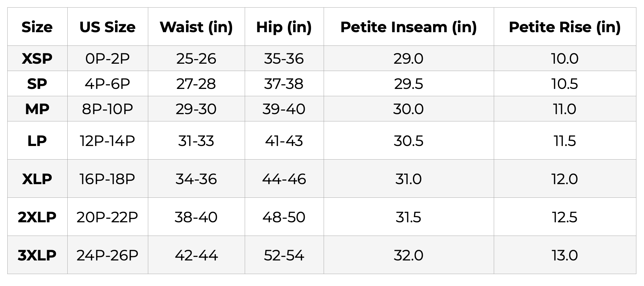Image resolution: width=644 pixels, height=286 pixels.
Task: Click the SP size label cell
Action: [x=37, y=84]
